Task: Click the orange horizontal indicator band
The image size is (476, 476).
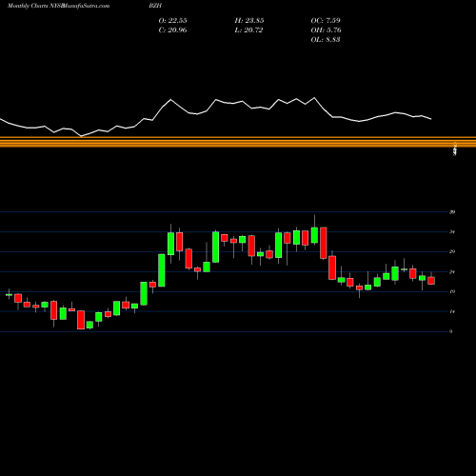Action: [238, 142]
